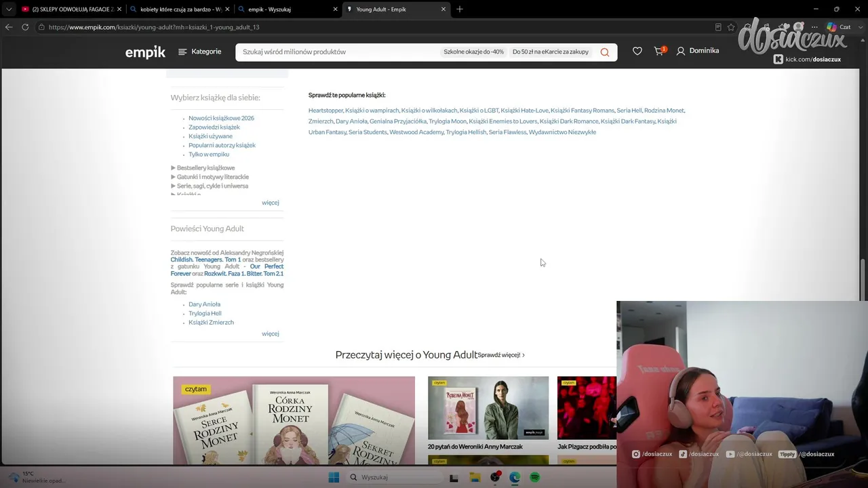The height and width of the screenshot is (488, 868).
Task: Open 'Rozkwit. Faza 1. Bitter. Tom 2.1' link
Action: (x=244, y=274)
